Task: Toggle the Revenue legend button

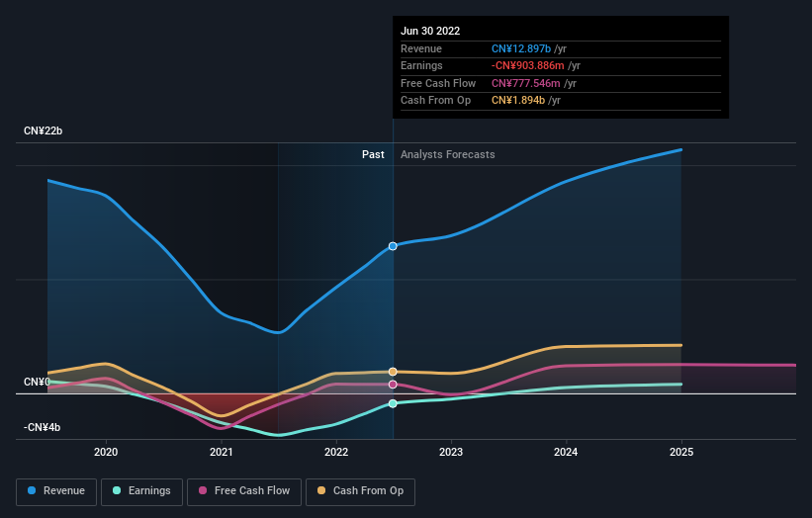Action: click(x=56, y=491)
